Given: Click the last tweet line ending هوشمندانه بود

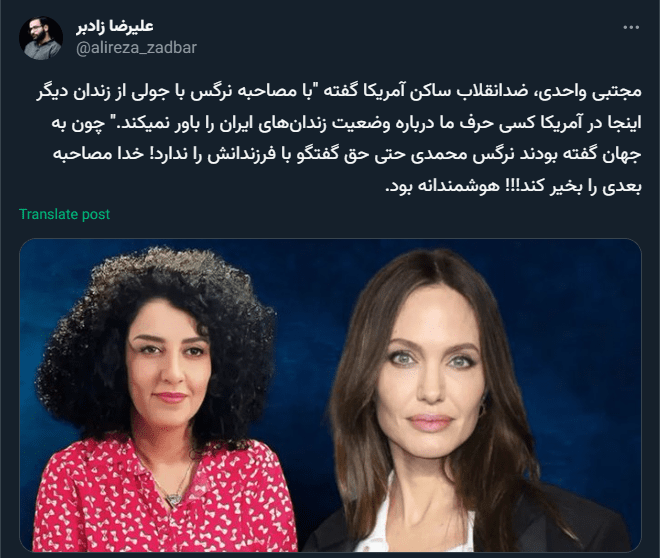Looking at the screenshot, I should point(513,186).
